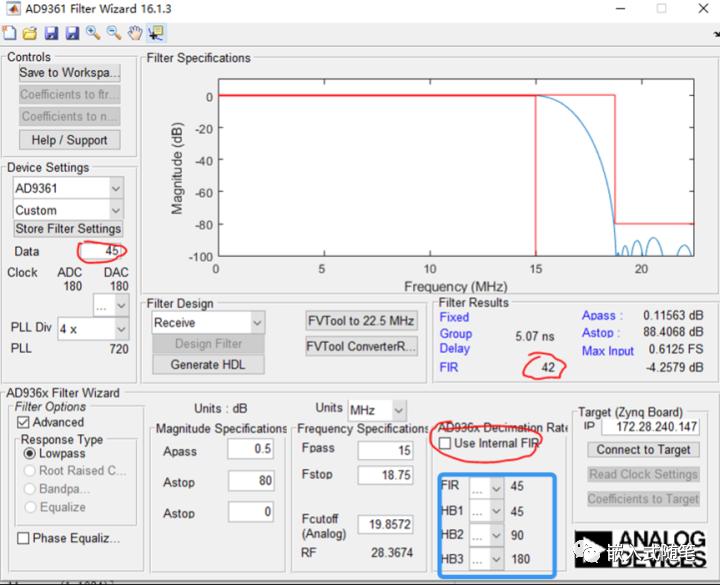Click the Coefficients to Target button
Image resolution: width=720 pixels, height=585 pixels.
click(x=643, y=499)
